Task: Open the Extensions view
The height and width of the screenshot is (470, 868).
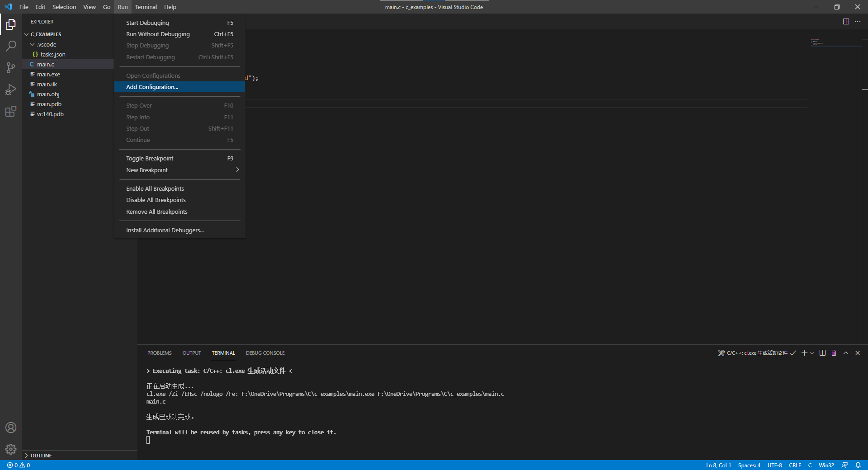Action: (x=11, y=111)
